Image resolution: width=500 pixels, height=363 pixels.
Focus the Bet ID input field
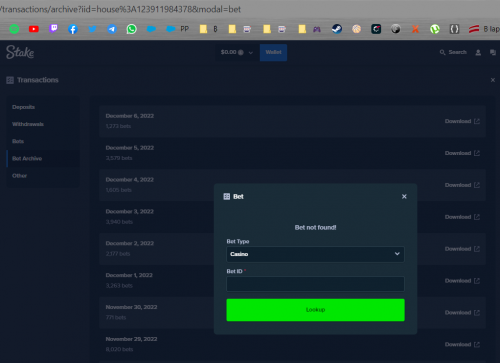pyautogui.click(x=315, y=284)
